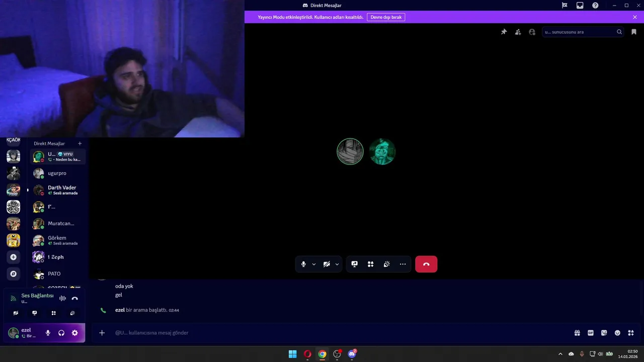The width and height of the screenshot is (644, 362).
Task: Open activities from voice panel
Action: [53, 313]
